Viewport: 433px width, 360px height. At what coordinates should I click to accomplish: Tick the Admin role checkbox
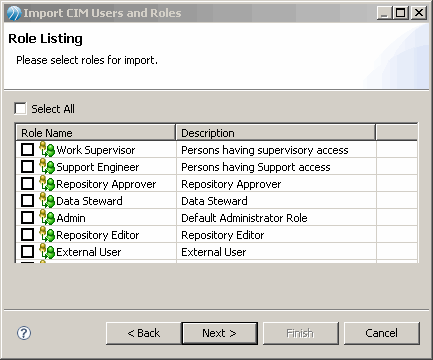pos(27,218)
